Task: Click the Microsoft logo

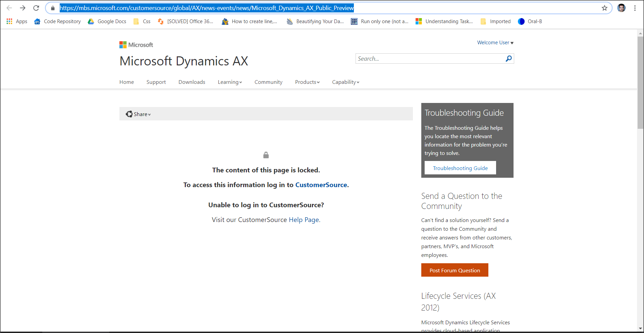Action: 136,45
